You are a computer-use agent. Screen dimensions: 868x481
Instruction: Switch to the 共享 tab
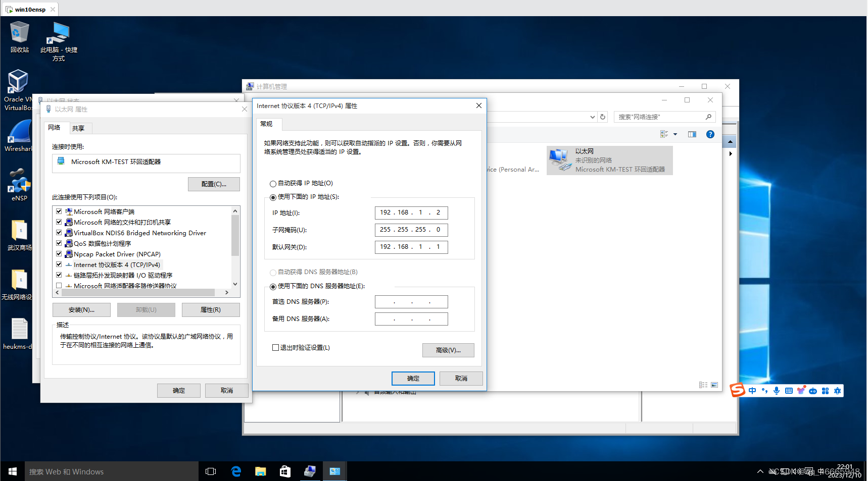79,128
